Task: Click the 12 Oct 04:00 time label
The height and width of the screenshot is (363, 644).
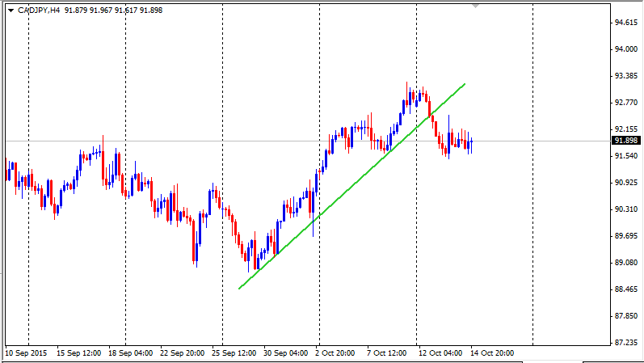Action: point(440,353)
